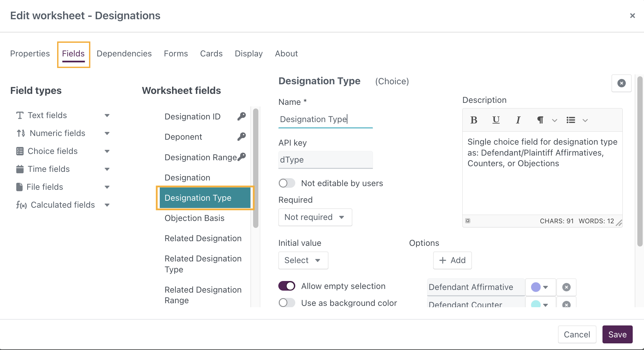Open the Forms tab

coord(176,54)
